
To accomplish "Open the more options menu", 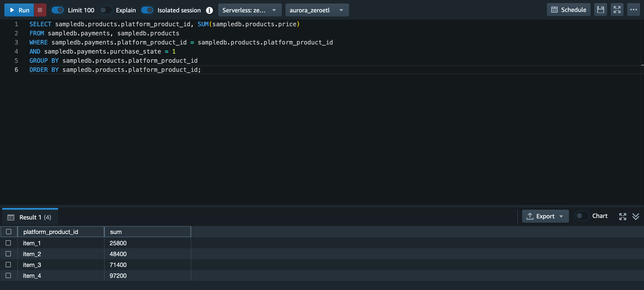I will point(634,10).
